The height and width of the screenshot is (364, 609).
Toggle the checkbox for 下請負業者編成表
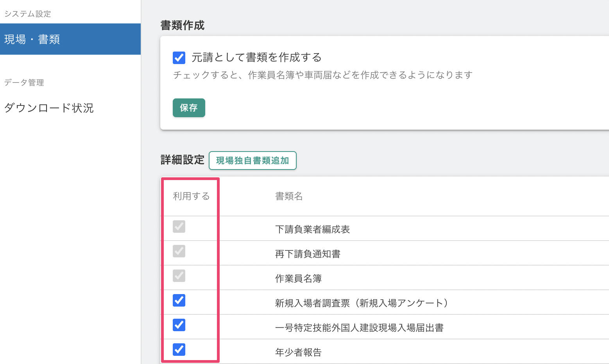pos(179,227)
